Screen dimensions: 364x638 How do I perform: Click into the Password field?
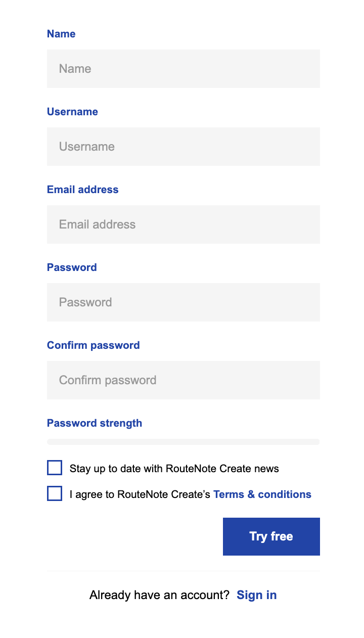tap(183, 302)
